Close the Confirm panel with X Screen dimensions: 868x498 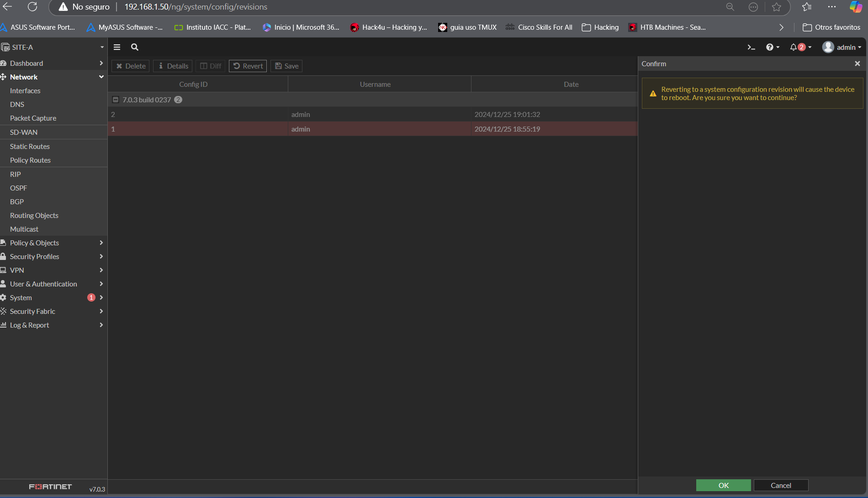[857, 64]
